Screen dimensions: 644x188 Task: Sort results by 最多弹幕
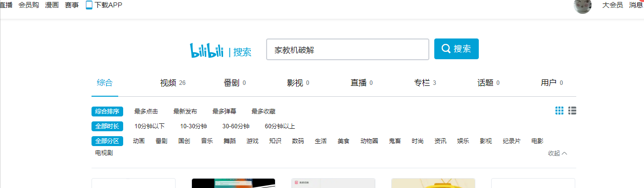(x=224, y=112)
